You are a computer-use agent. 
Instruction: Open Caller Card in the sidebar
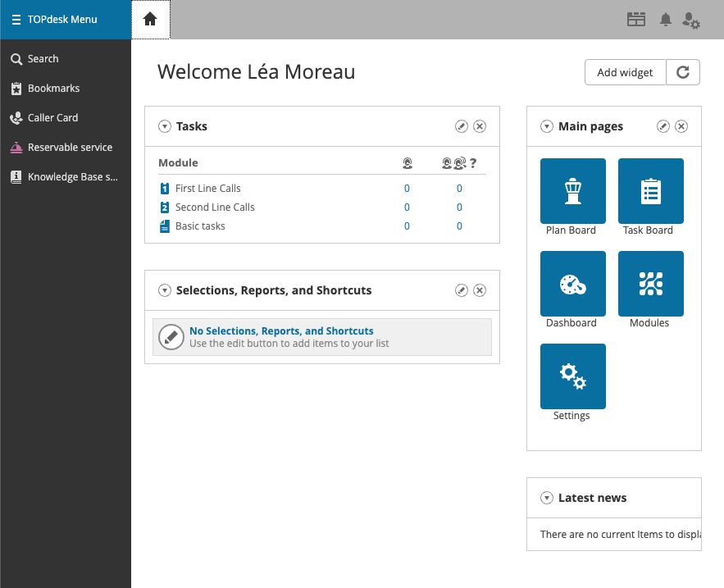click(x=66, y=118)
